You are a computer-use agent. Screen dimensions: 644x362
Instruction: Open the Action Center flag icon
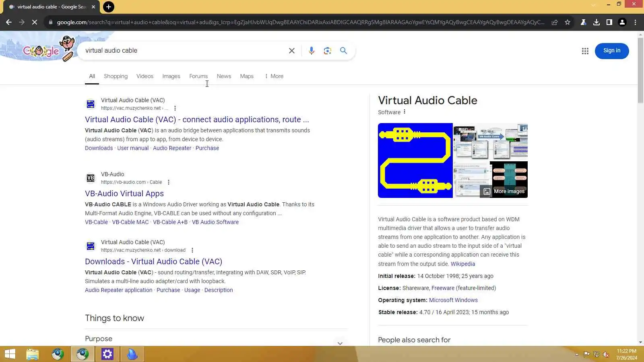click(587, 354)
